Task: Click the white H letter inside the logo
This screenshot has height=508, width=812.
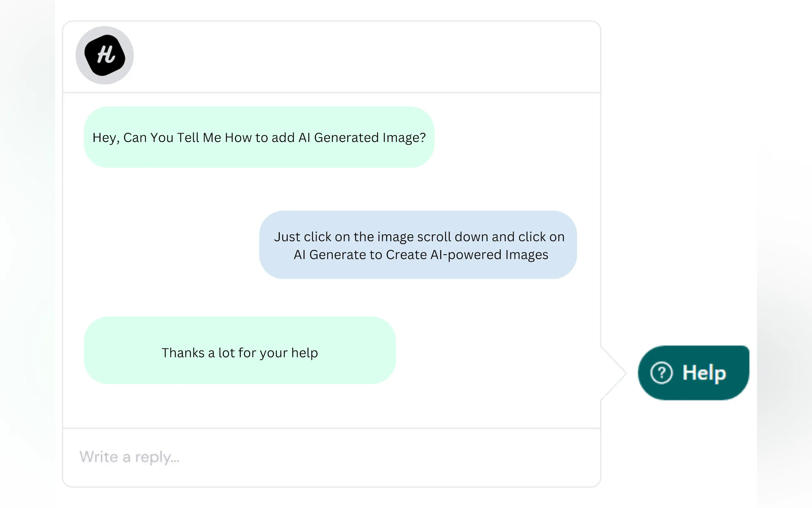Action: tap(106, 54)
